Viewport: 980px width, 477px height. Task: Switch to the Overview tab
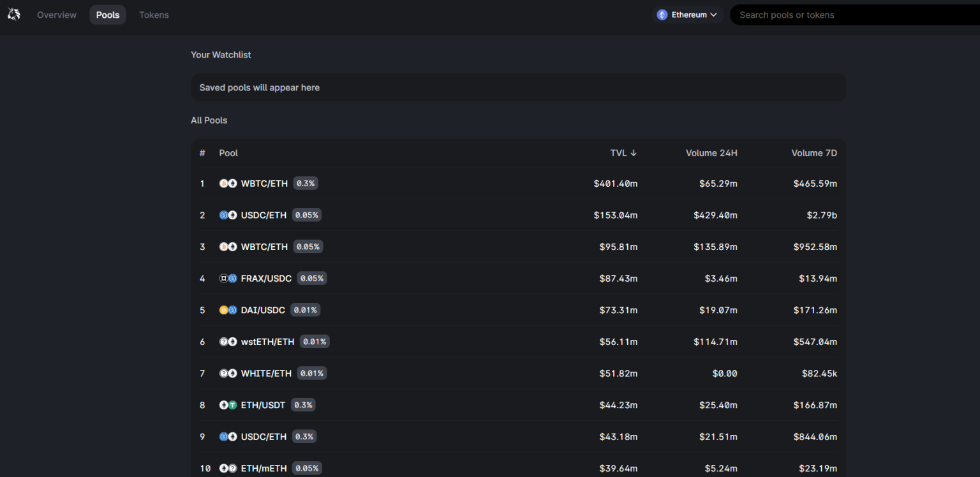(x=57, y=15)
